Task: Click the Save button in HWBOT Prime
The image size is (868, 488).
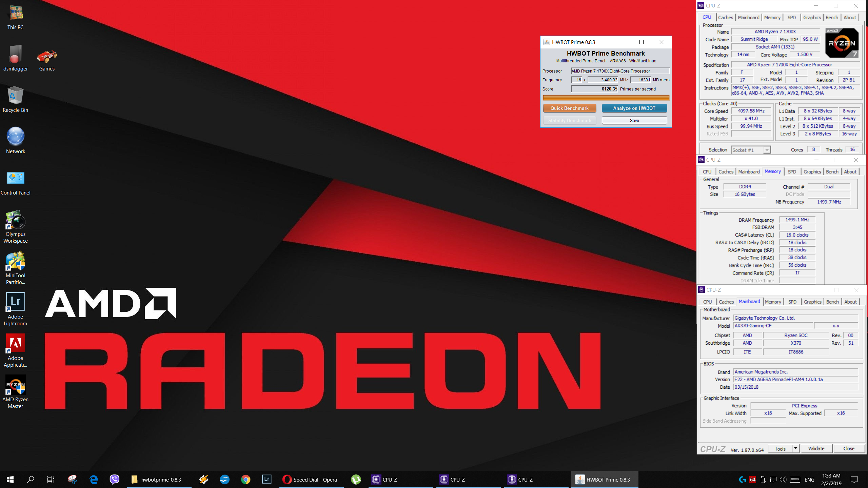Action: click(x=634, y=120)
